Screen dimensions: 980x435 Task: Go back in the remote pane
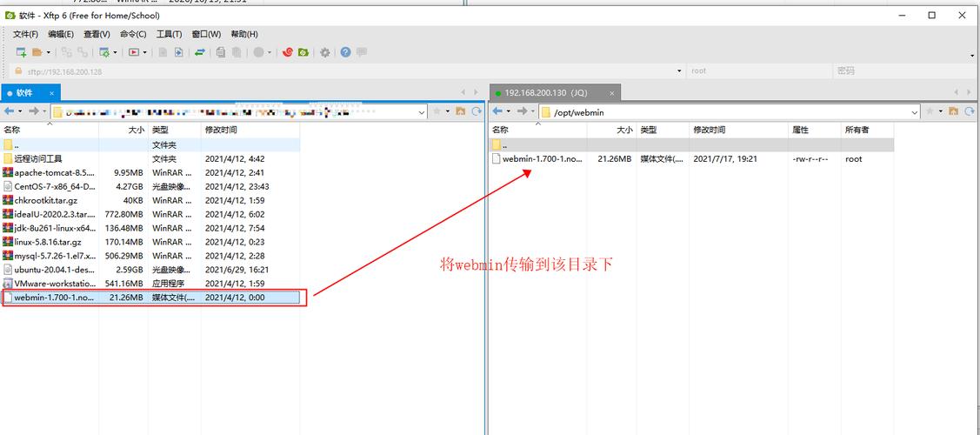tap(498, 111)
